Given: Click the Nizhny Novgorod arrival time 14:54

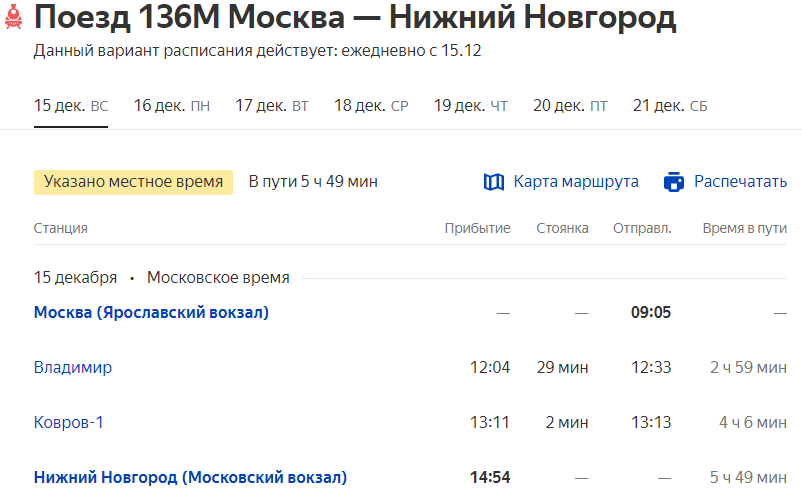Looking at the screenshot, I should click(x=490, y=477).
